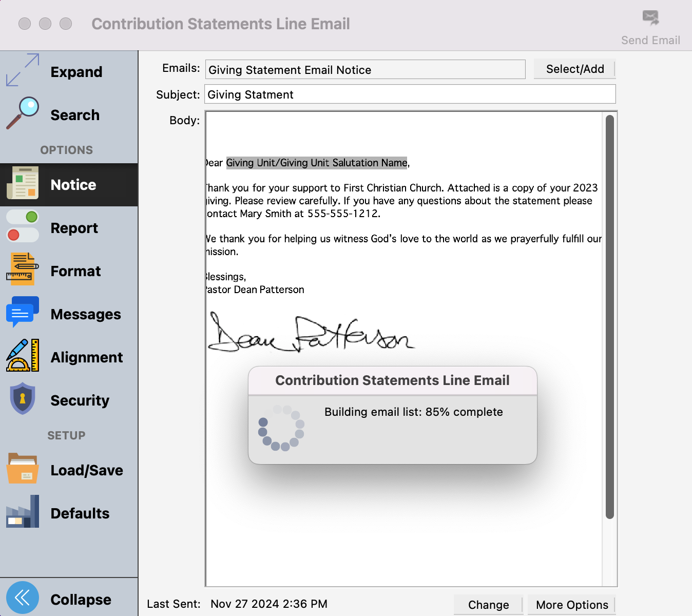Open Report options via toggle switches icon
This screenshot has height=616, width=692.
tap(23, 226)
